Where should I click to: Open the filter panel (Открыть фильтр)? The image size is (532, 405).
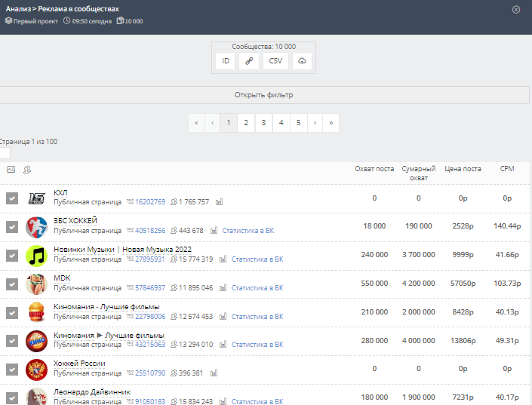(x=264, y=95)
